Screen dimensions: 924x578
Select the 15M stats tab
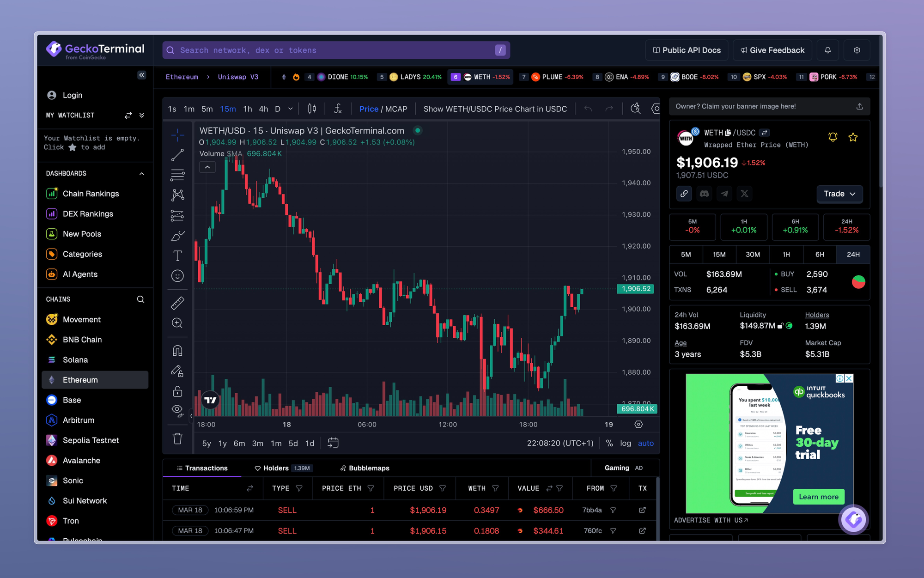tap(719, 255)
